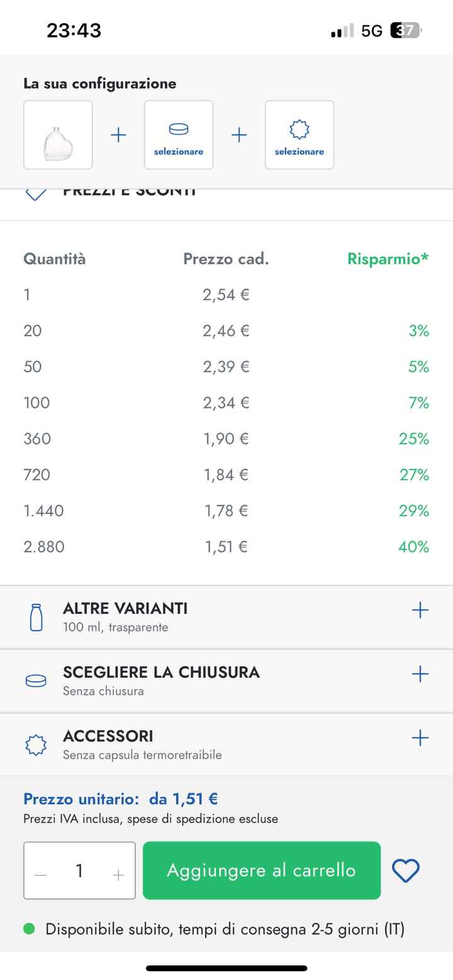Tap the 2.880 quantity price row
Viewport: 453px width, 980px height.
(226, 547)
